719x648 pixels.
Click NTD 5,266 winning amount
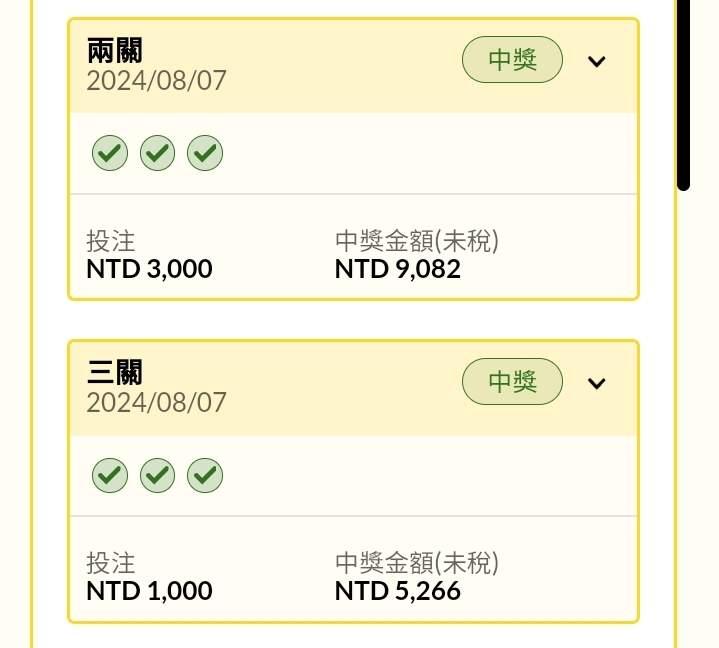398,591
